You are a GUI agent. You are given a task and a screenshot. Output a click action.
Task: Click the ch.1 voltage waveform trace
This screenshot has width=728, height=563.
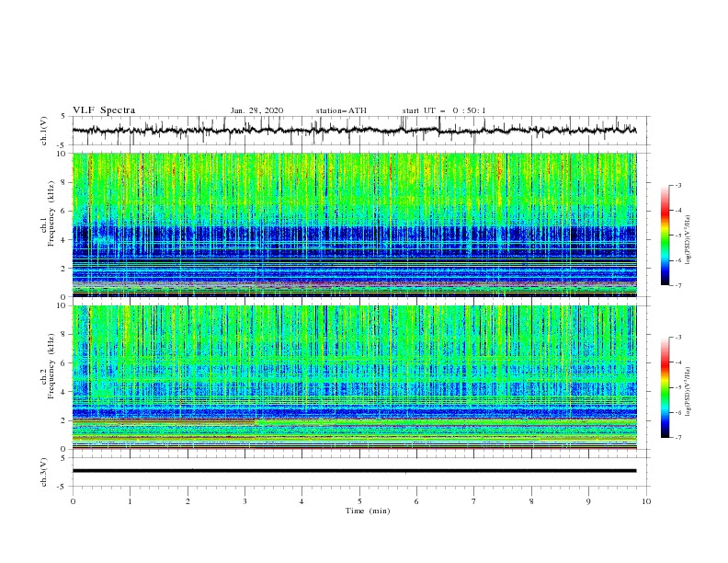(354, 131)
